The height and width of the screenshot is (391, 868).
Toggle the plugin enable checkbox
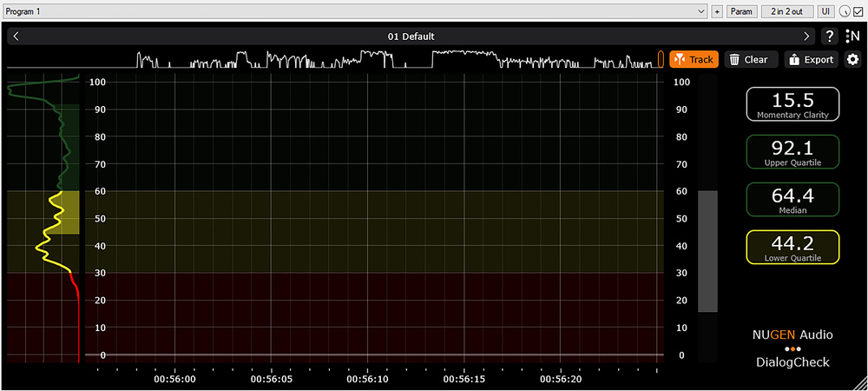coord(858,11)
